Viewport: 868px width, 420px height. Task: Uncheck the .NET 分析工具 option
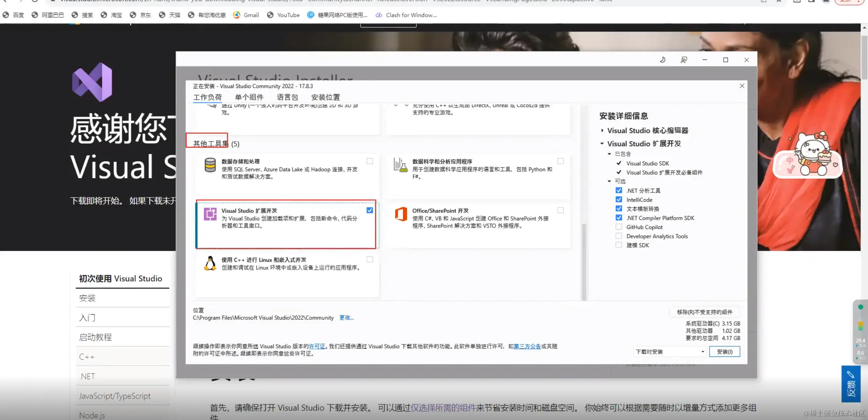coord(619,190)
